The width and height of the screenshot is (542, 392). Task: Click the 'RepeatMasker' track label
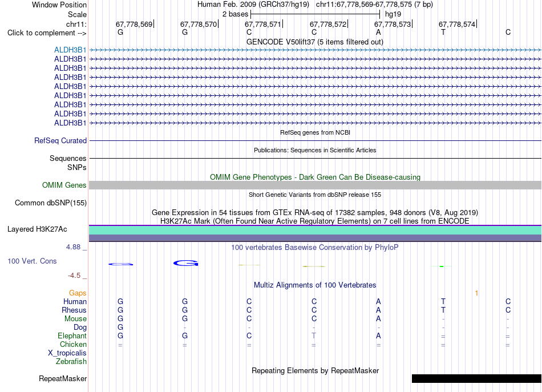63,378
